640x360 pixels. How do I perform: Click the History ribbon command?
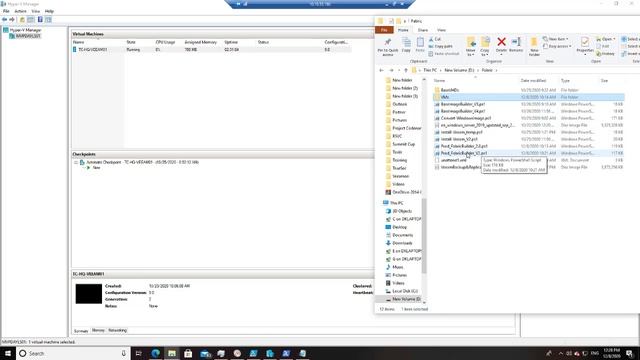(605, 54)
